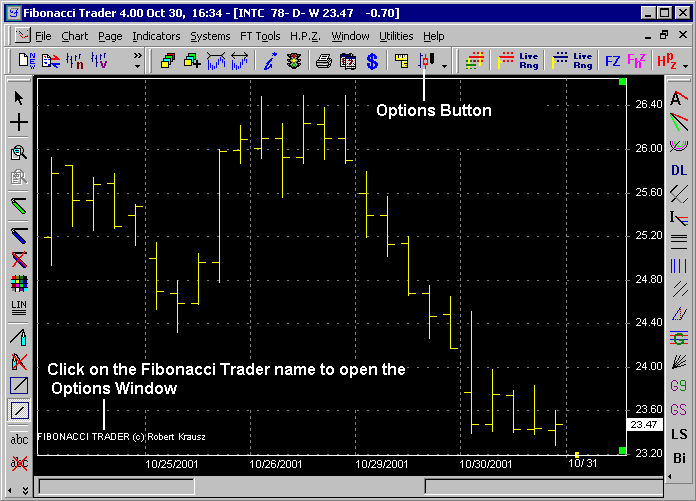The height and width of the screenshot is (501, 696).
Task: Click the purple G9 button
Action: pos(679,386)
